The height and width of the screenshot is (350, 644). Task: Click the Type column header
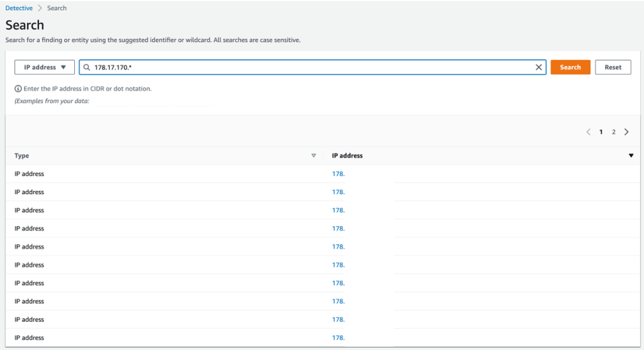pos(22,155)
